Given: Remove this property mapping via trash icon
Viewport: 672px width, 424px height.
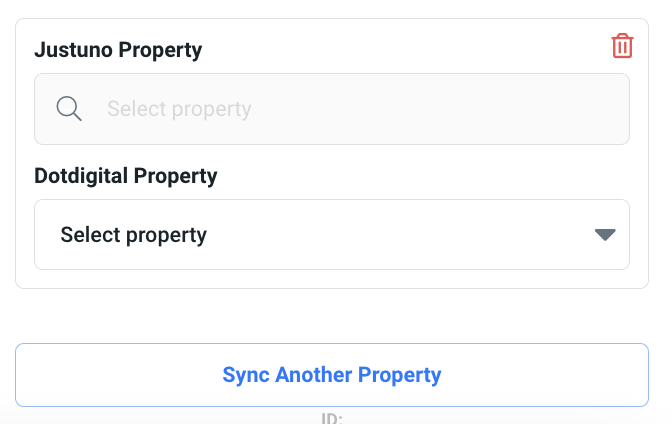Looking at the screenshot, I should coord(622,46).
